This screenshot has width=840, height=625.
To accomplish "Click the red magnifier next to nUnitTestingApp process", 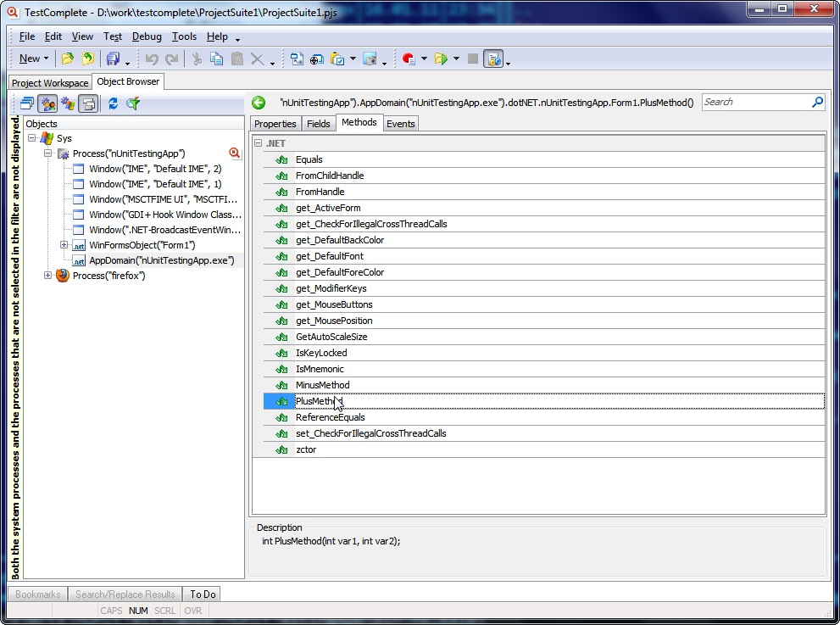I will (235, 153).
